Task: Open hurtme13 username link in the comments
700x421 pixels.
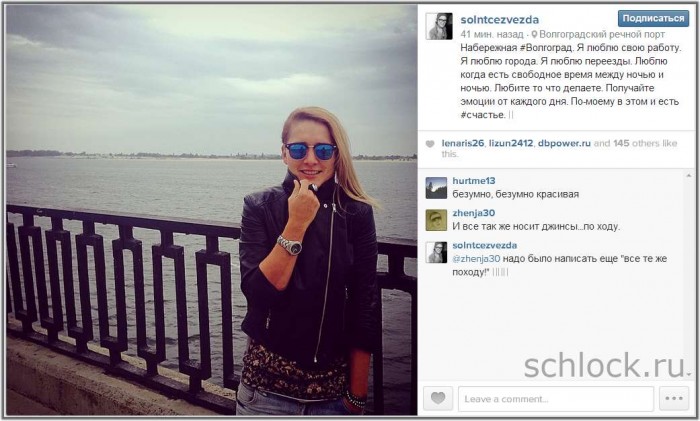Action: point(474,181)
